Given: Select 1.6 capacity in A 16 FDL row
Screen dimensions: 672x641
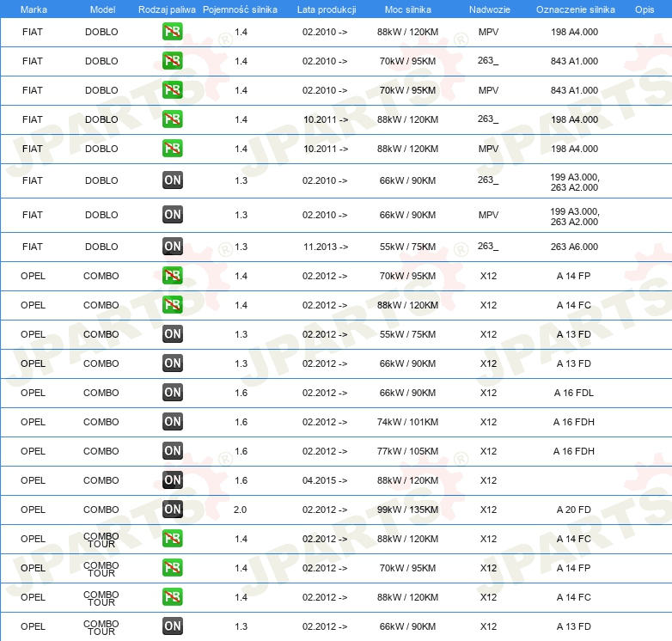Looking at the screenshot, I should click(241, 393).
